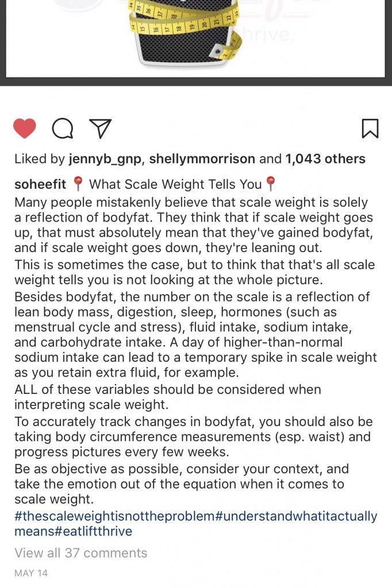The width and height of the screenshot is (392, 588).
Task: Unlike the post using red heart icon
Action: [25, 129]
